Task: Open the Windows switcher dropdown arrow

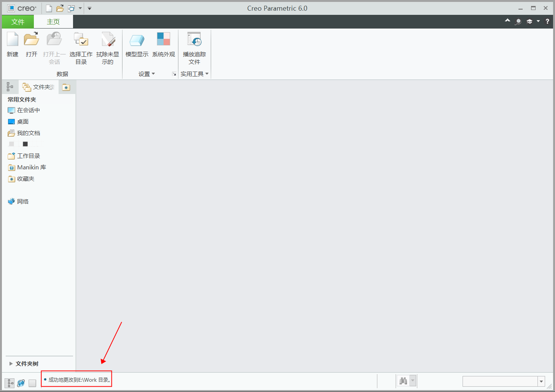Action: click(x=80, y=8)
